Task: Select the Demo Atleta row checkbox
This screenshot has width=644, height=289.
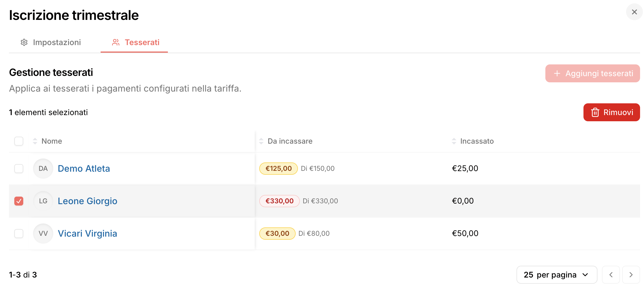Action: 19,169
